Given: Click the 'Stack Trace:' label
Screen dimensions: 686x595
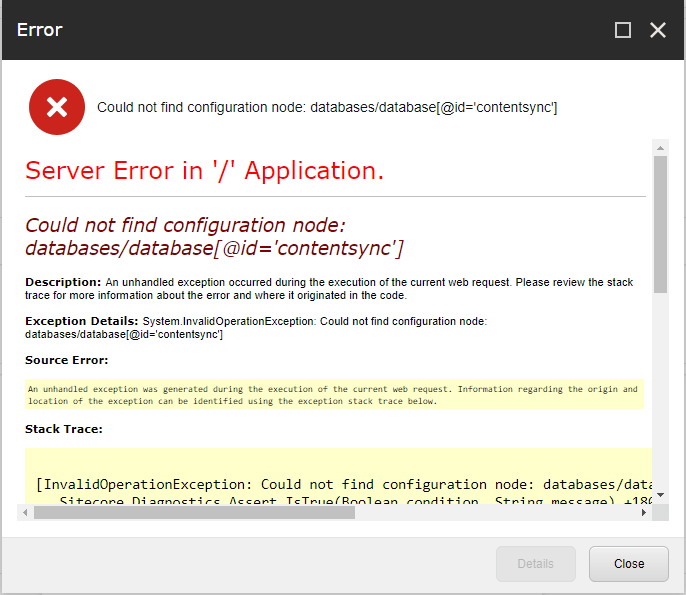Looking at the screenshot, I should coord(64,429).
